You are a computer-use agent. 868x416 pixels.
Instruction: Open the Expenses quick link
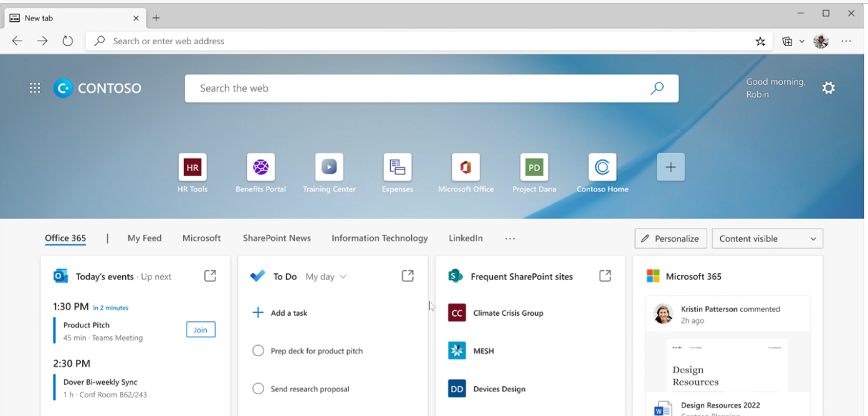[x=397, y=167]
